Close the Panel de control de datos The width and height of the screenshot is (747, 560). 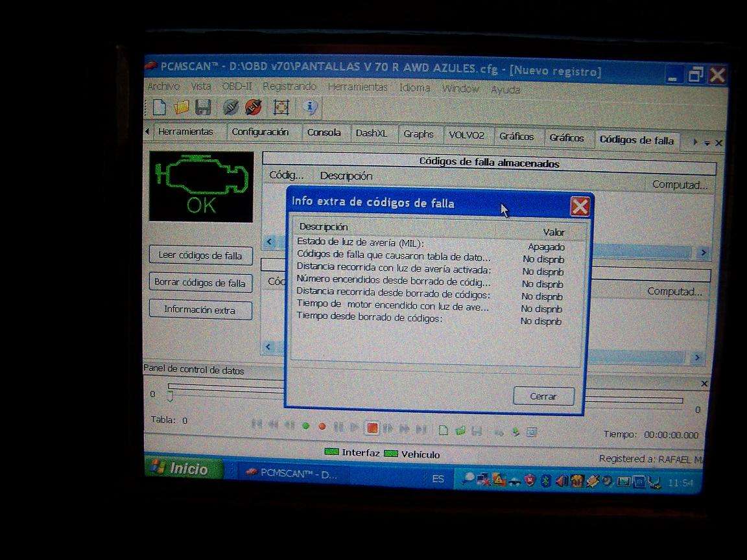[x=705, y=384]
